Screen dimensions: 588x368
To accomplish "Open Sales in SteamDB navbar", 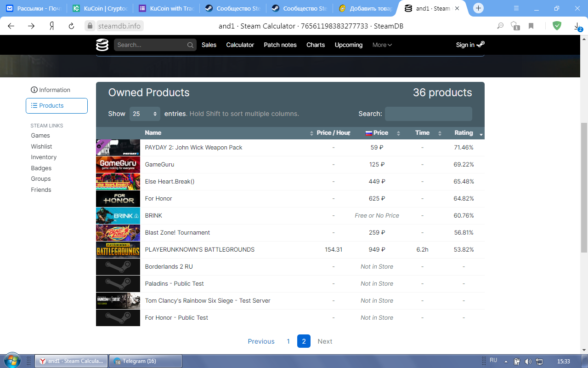I will 209,45.
